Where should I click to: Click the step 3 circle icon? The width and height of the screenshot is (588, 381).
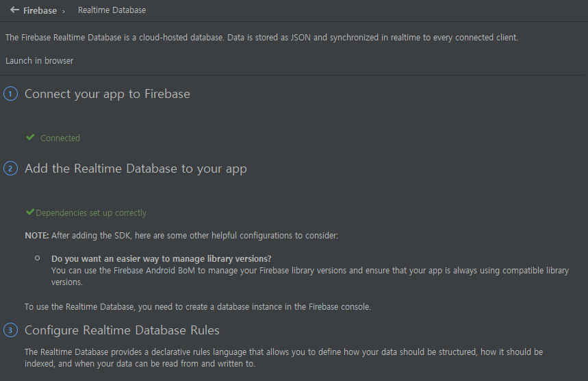click(10, 330)
